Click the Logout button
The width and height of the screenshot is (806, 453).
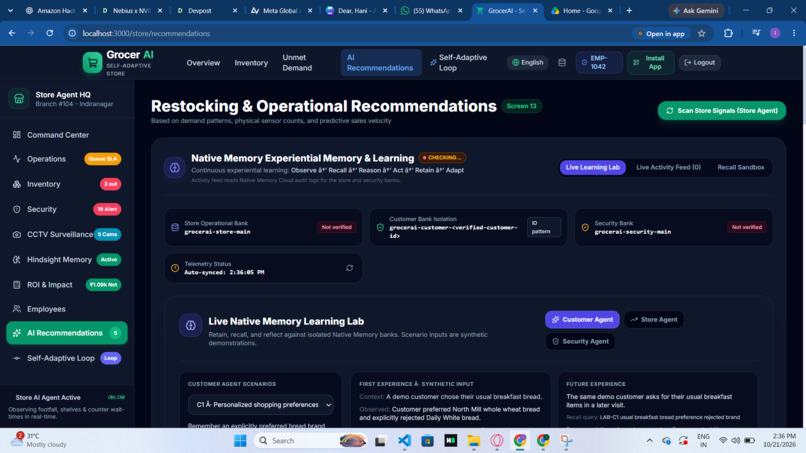tap(700, 63)
